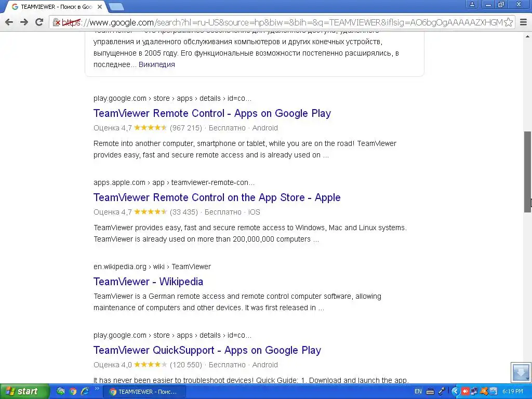Click the star rating of the QuickSupport result
Image resolution: width=532 pixels, height=399 pixels.
(151, 365)
